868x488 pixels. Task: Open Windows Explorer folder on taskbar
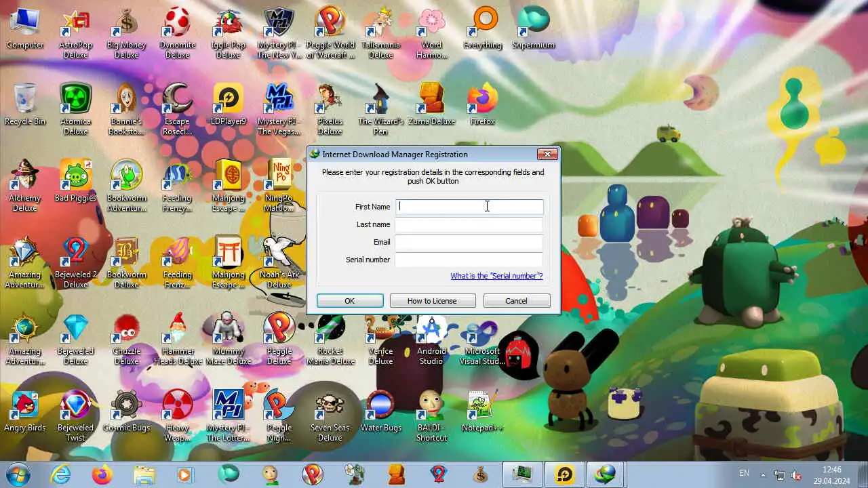click(144, 474)
